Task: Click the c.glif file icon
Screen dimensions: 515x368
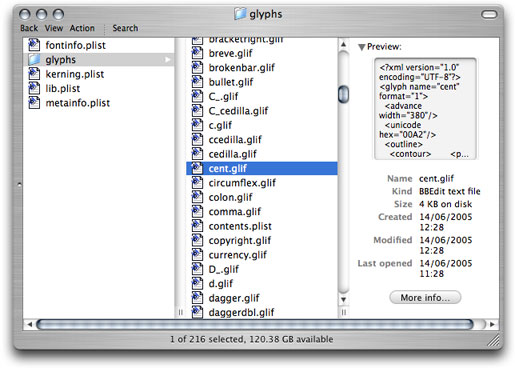Action: (197, 125)
